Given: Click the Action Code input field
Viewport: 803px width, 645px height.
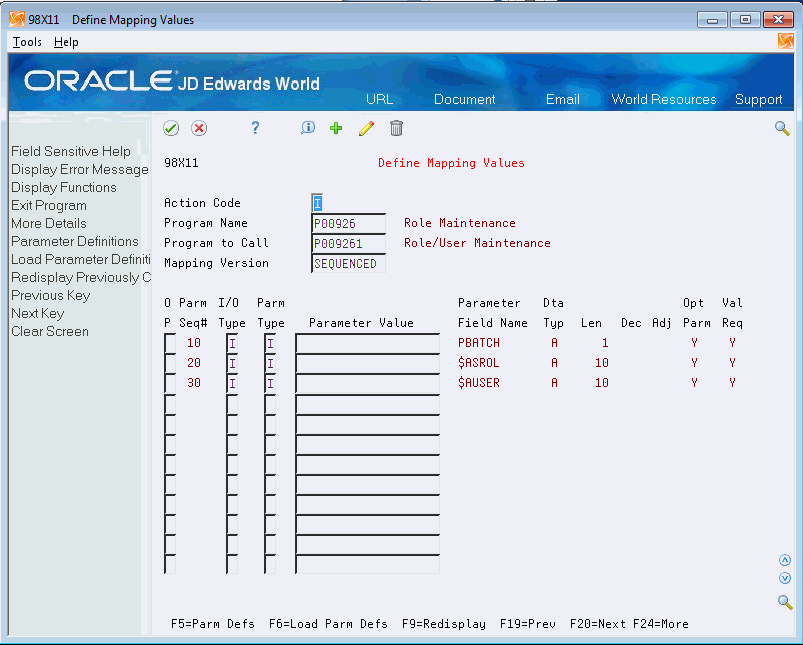Looking at the screenshot, I should pos(315,202).
